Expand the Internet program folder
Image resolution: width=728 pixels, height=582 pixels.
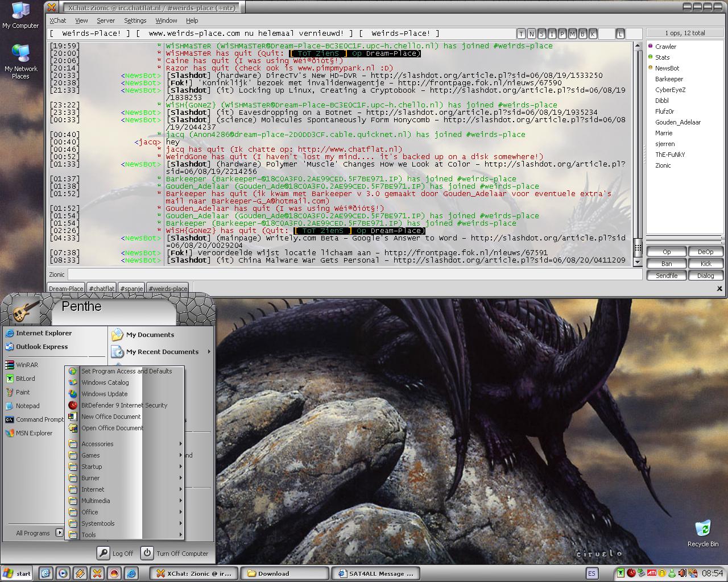pos(125,489)
